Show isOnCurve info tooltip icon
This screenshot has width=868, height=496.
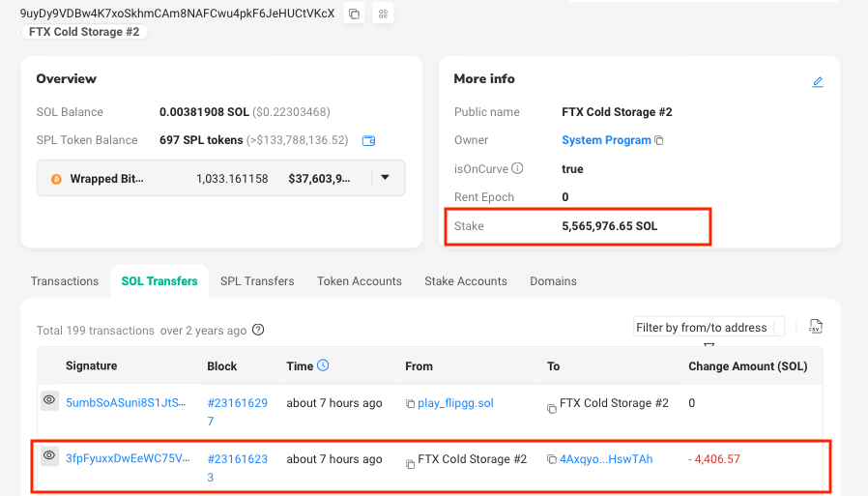[517, 168]
